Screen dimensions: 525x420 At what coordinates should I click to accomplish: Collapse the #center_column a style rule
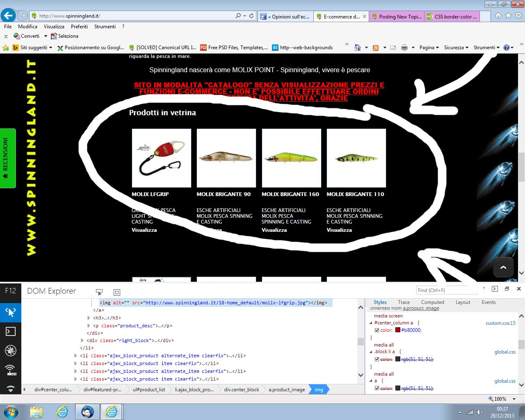(371, 323)
